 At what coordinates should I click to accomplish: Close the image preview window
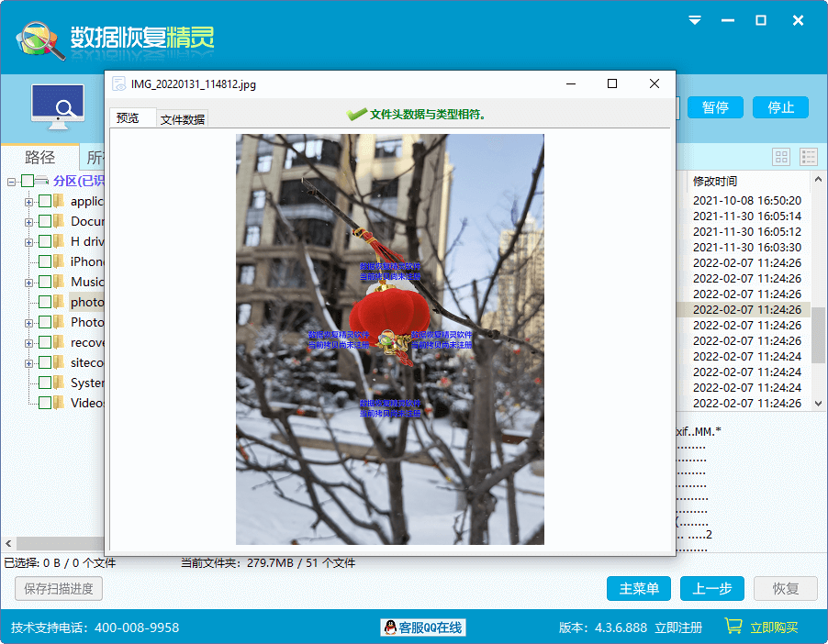coord(655,83)
